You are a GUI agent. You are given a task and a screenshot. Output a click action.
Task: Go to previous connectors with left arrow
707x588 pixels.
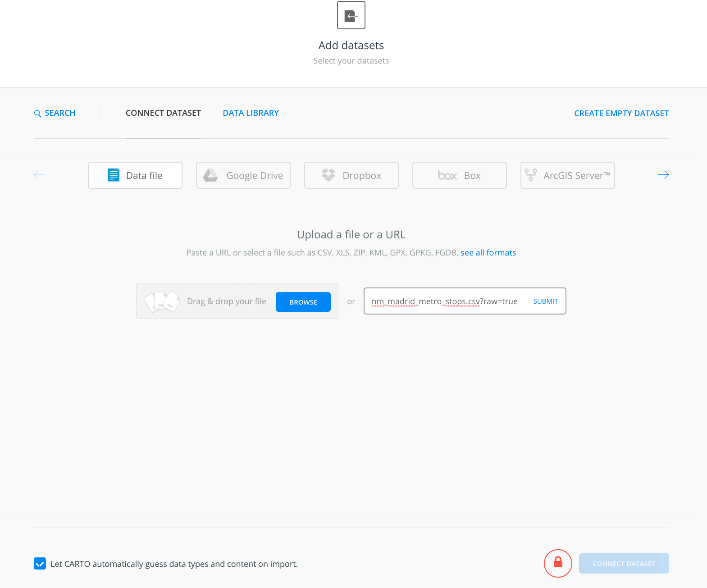click(39, 175)
